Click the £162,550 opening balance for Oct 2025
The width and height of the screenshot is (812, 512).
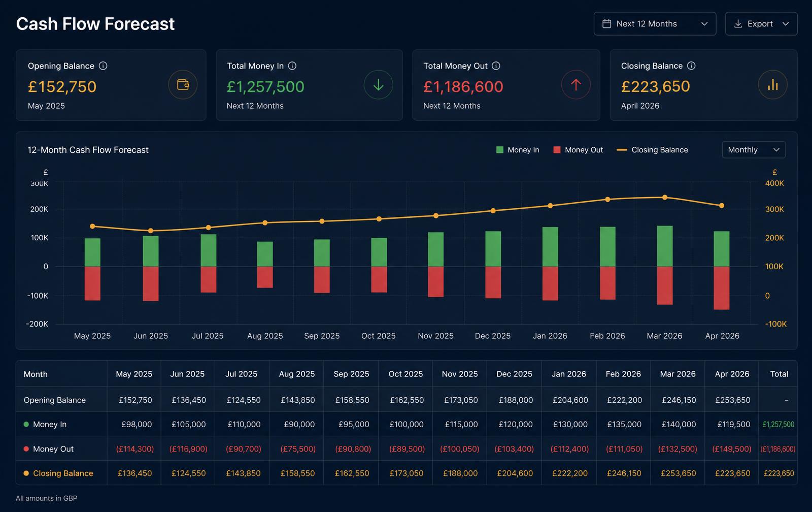(x=407, y=400)
